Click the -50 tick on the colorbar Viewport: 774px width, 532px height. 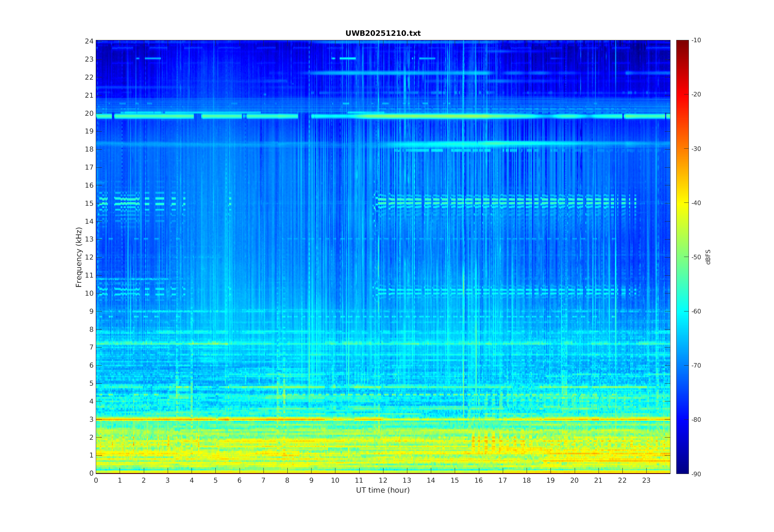point(696,257)
